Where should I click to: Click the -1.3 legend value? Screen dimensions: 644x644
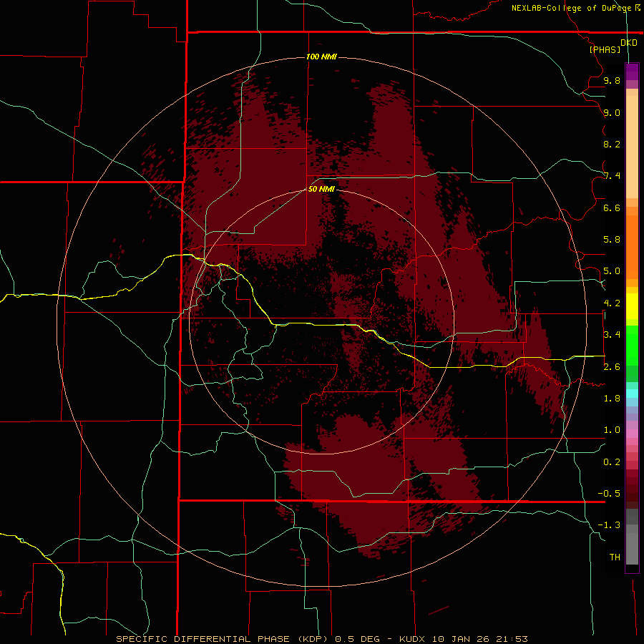609,525
